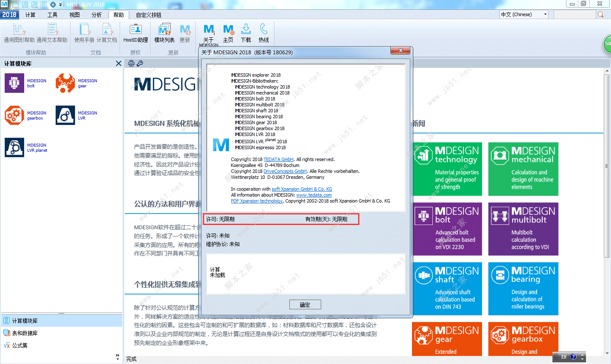Click the 確定 button in About dialog
611x364 pixels.
305,305
